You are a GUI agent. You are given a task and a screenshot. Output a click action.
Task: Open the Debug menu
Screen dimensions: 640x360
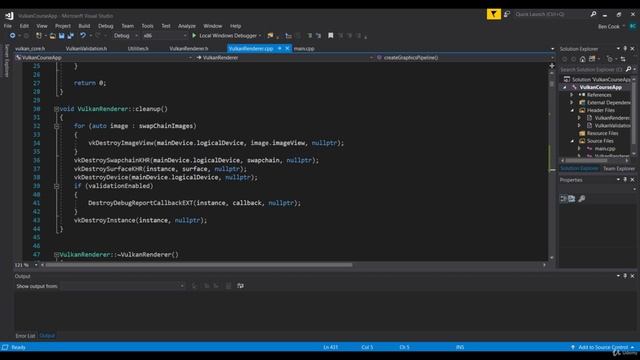click(x=106, y=26)
